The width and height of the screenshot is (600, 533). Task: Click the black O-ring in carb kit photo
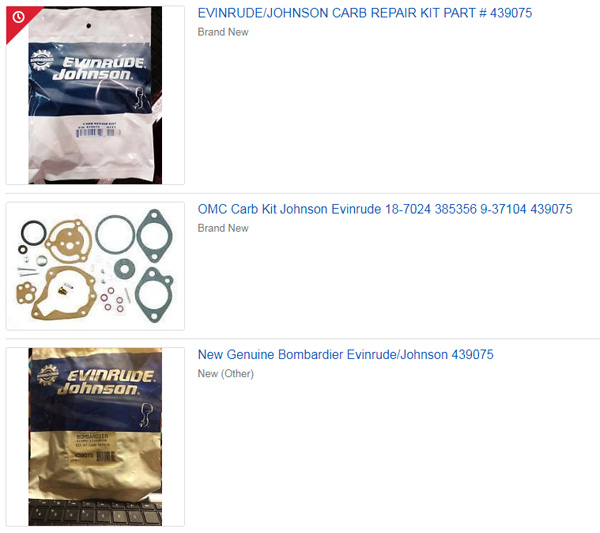pos(34,233)
